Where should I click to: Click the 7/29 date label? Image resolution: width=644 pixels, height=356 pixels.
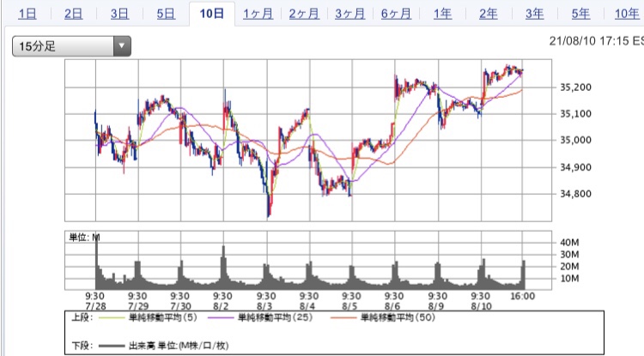(x=138, y=306)
